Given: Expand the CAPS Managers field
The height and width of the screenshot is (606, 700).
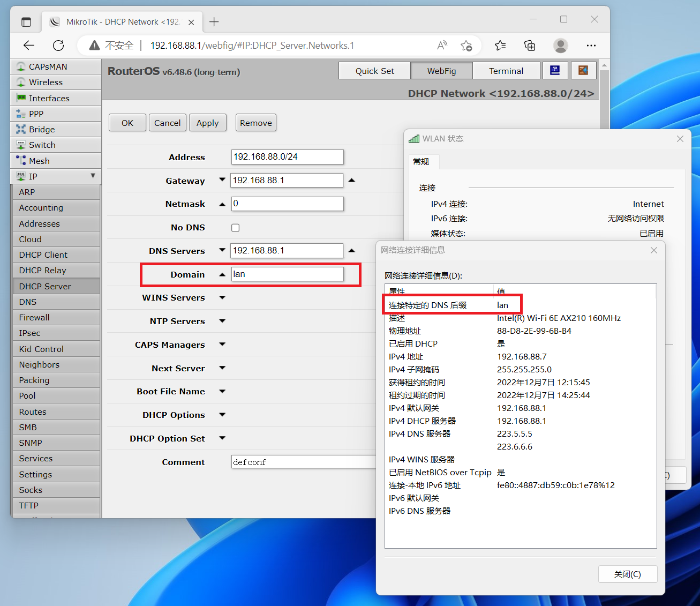Looking at the screenshot, I should [x=222, y=345].
